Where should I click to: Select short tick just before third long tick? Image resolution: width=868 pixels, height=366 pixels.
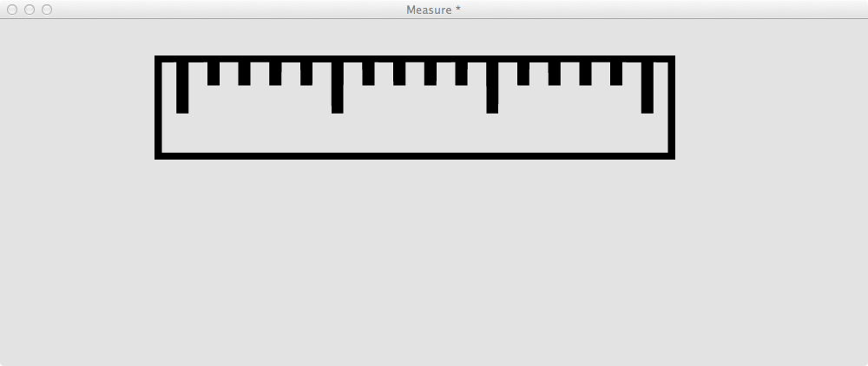click(461, 74)
